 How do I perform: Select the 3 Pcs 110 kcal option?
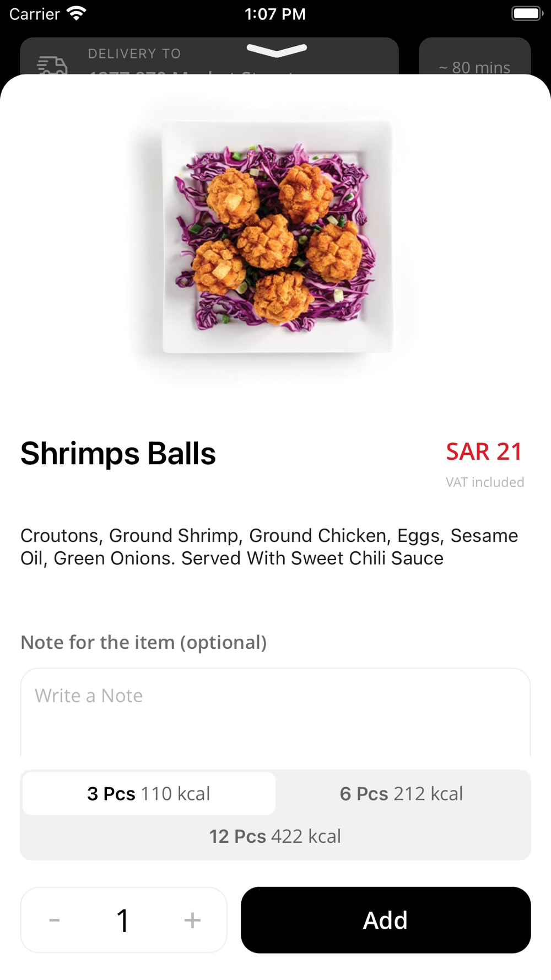coord(149,794)
